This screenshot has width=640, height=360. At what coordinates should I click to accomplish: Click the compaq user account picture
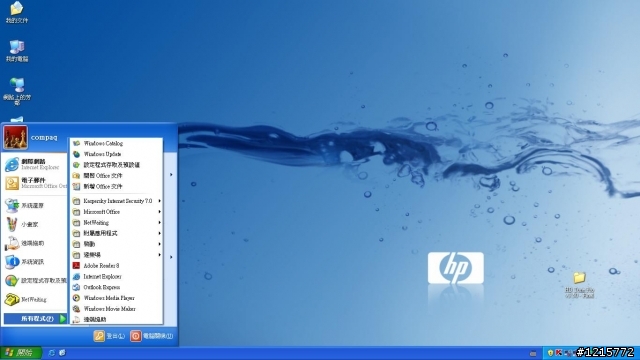pyautogui.click(x=16, y=138)
